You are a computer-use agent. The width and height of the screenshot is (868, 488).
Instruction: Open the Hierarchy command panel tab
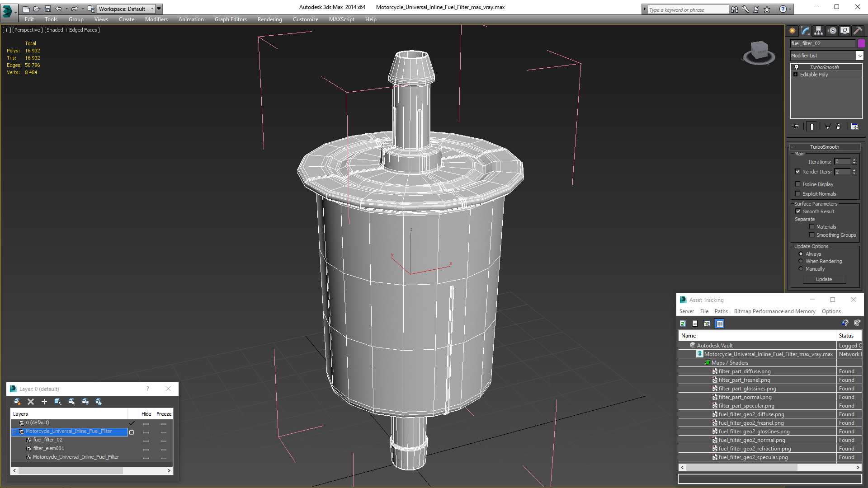[819, 31]
